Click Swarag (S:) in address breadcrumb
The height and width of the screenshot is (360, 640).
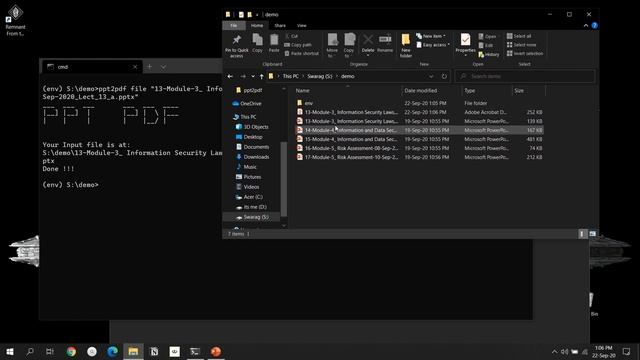coord(320,76)
